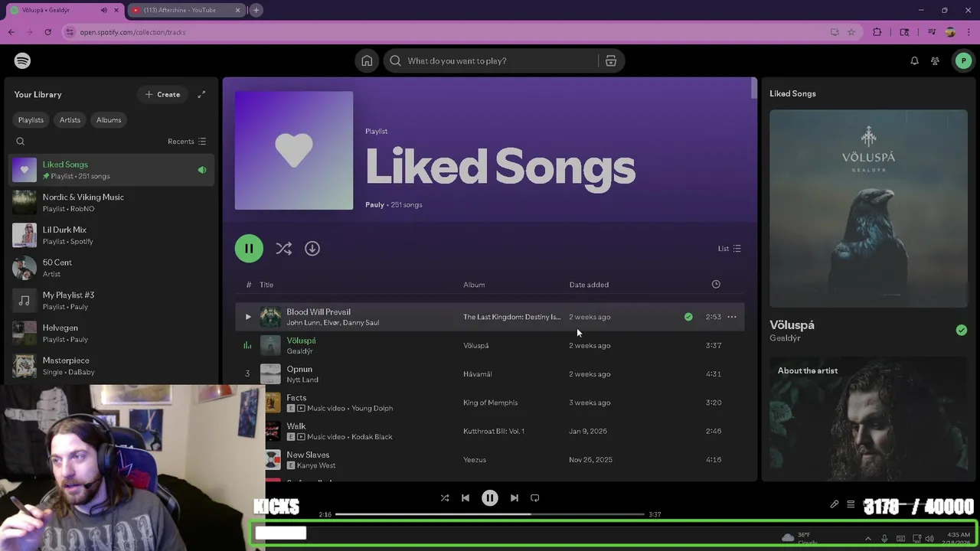
Task: Open the List view options dropdown
Action: (x=729, y=249)
